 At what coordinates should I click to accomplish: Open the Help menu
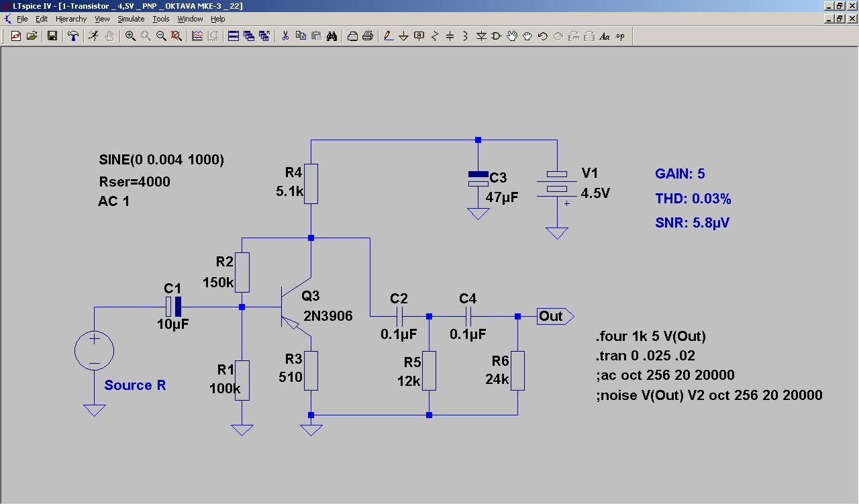click(x=218, y=19)
